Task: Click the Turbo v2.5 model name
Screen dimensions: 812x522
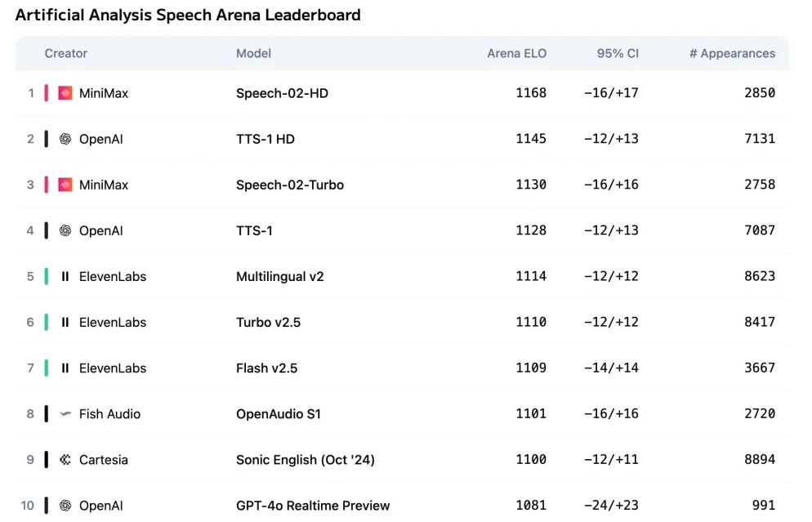Action: [268, 322]
